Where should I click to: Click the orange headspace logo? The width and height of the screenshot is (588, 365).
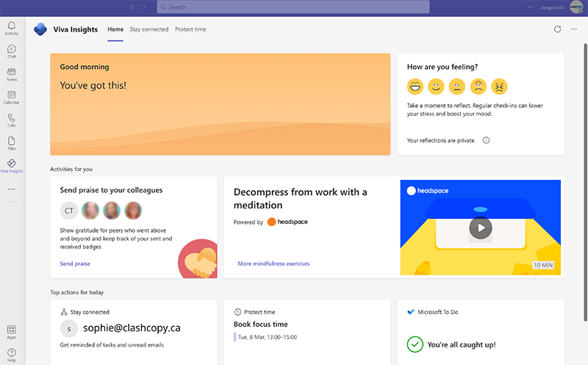[287, 222]
